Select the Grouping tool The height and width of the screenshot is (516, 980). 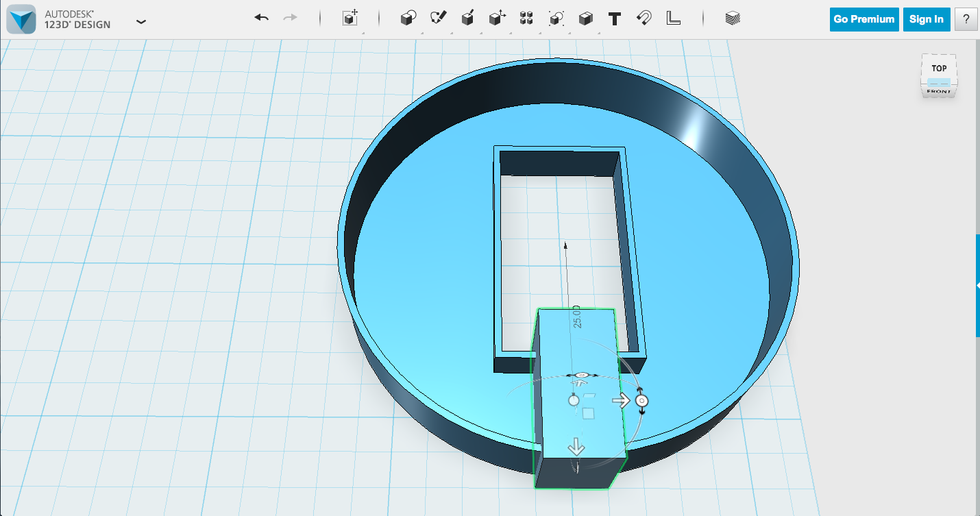(x=556, y=18)
